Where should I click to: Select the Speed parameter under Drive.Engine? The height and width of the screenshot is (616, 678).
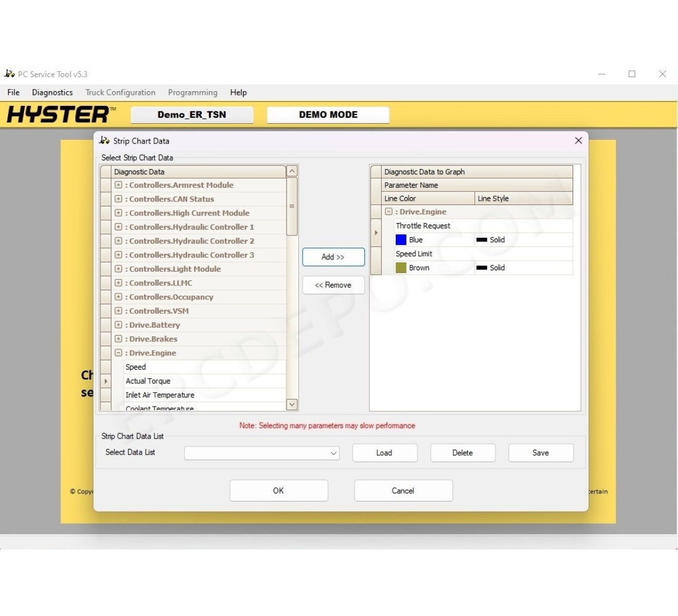135,367
